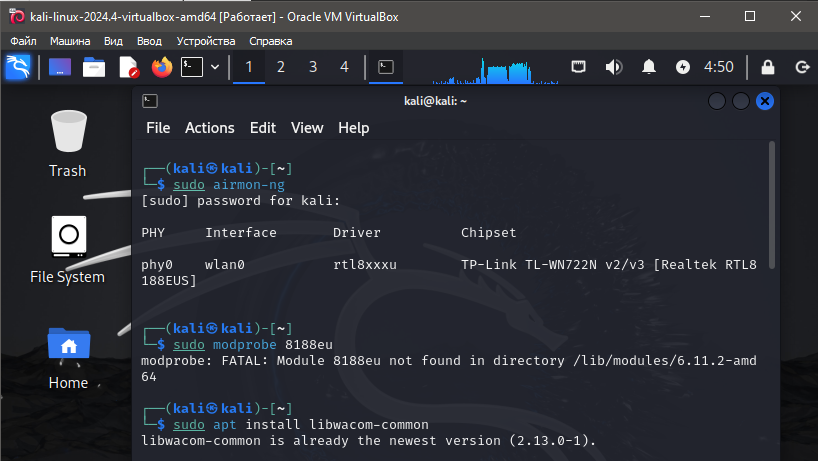Open the VirtualBox Устройства menu
This screenshot has width=818, height=461.
pyautogui.click(x=206, y=41)
